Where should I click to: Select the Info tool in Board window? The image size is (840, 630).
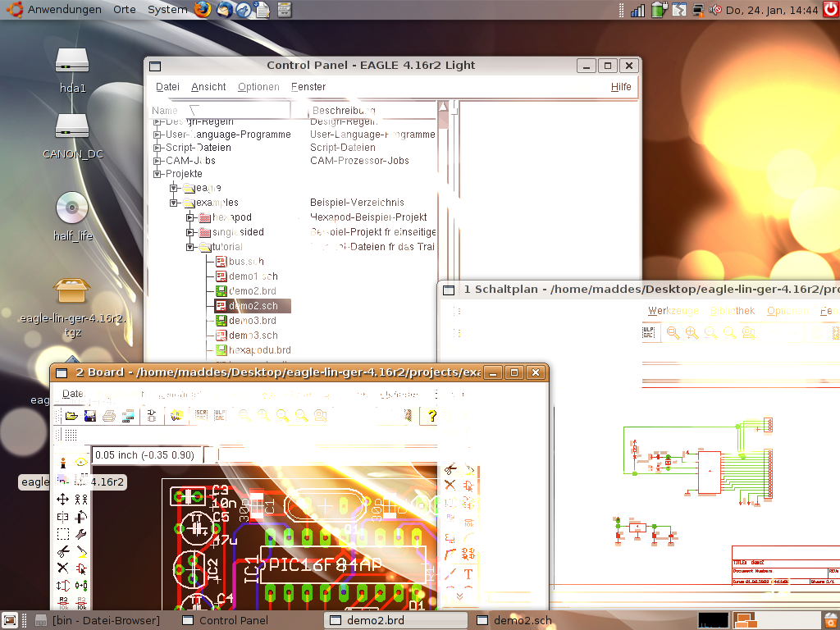tap(62, 463)
